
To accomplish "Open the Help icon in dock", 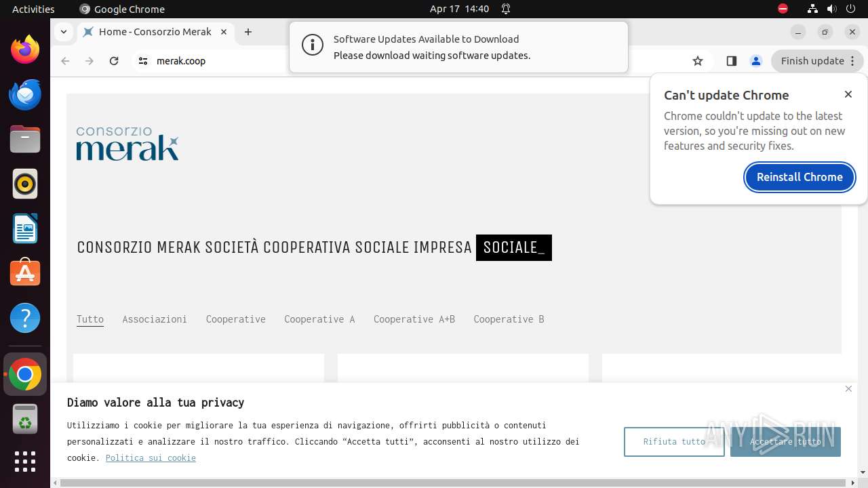I will 25,318.
